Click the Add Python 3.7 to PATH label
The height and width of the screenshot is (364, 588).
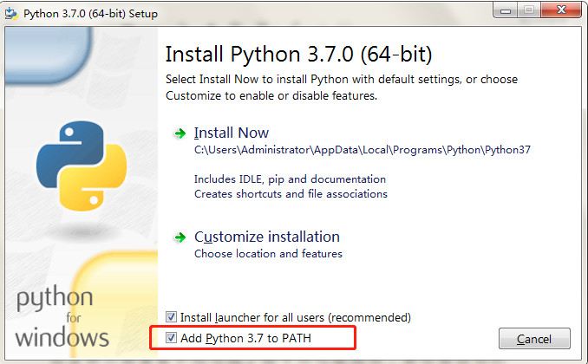[245, 338]
